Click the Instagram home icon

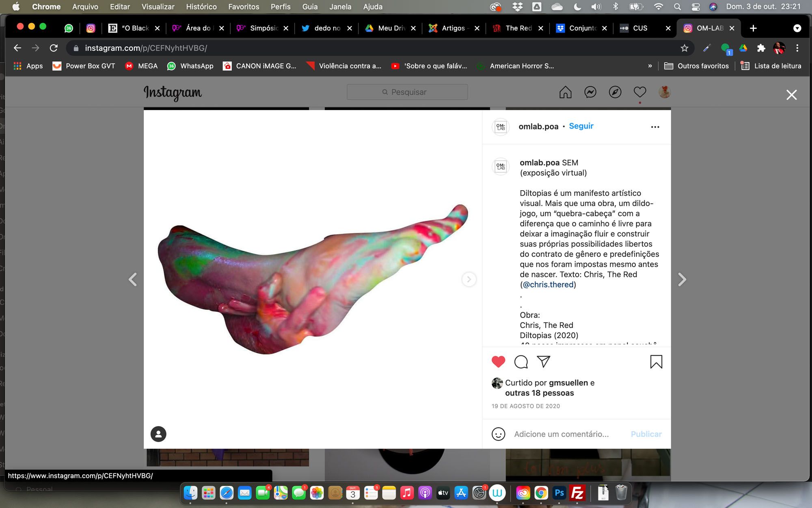565,92
